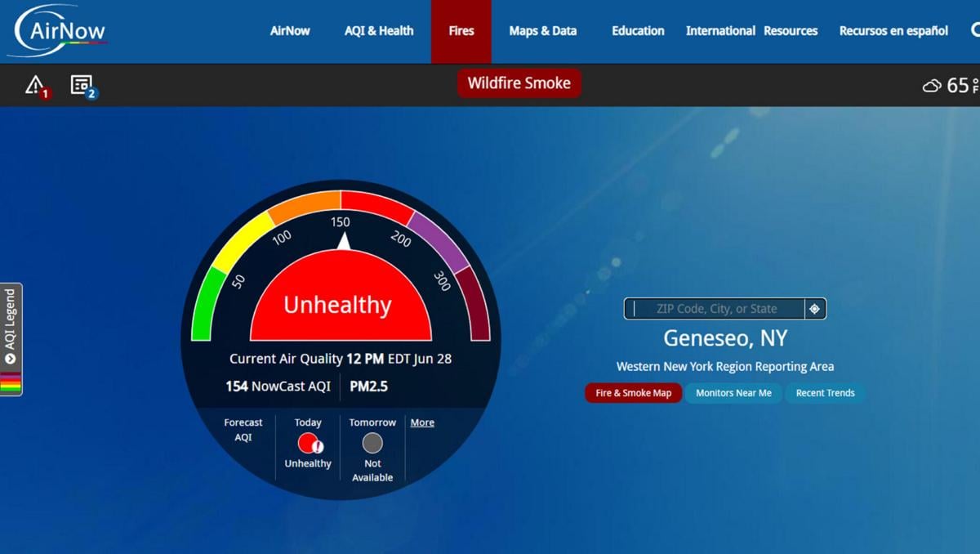
Task: Expand the AQI Legend side tab
Action: point(11,339)
